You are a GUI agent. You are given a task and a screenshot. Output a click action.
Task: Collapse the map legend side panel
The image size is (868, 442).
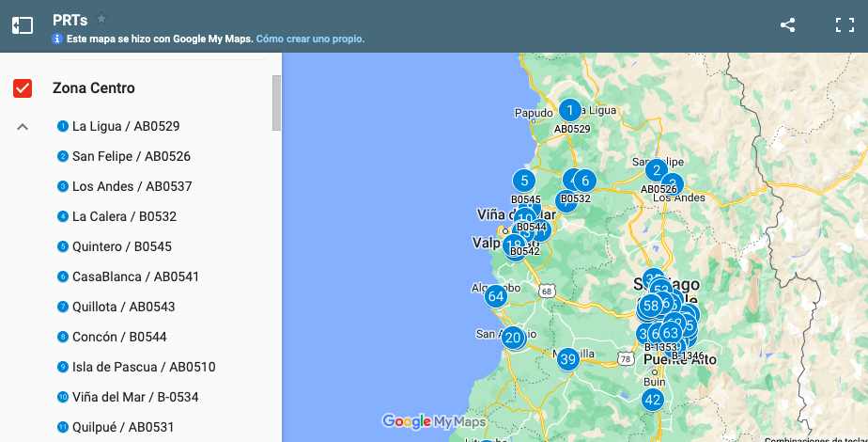pyautogui.click(x=23, y=25)
